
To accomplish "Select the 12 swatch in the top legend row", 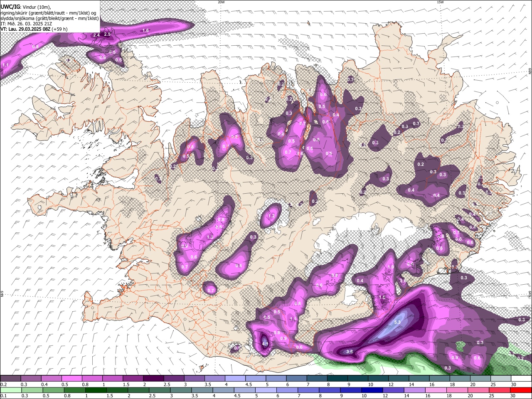I will click(x=399, y=379).
